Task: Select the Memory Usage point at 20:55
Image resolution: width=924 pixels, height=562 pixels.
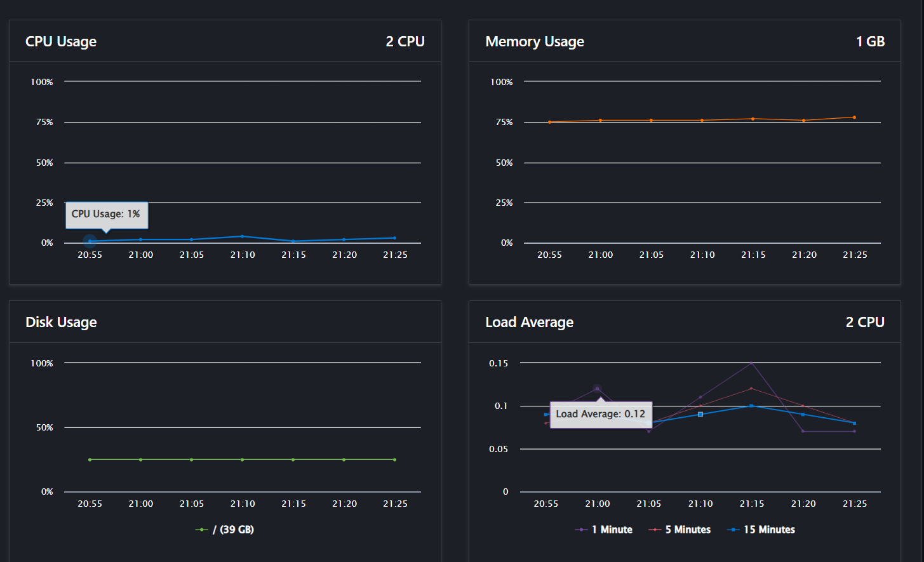Action: [x=549, y=122]
